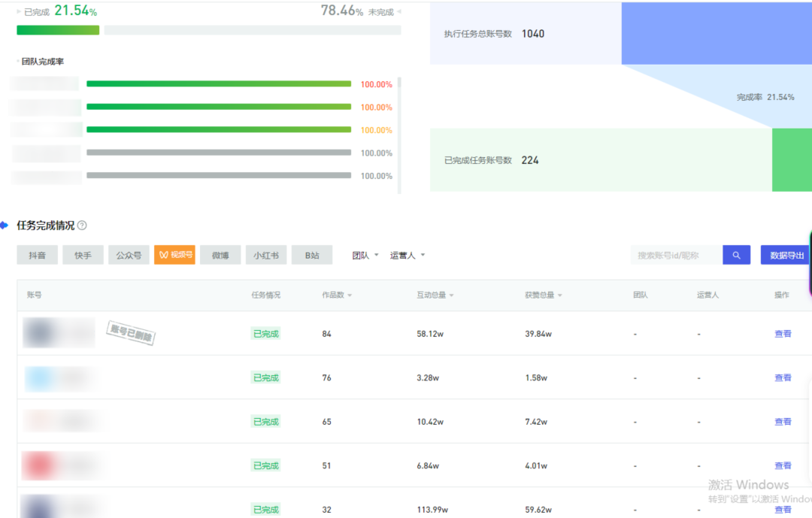Image resolution: width=812 pixels, height=518 pixels.
Task: Switch to the 小红书 platform tab
Action: [x=265, y=256]
